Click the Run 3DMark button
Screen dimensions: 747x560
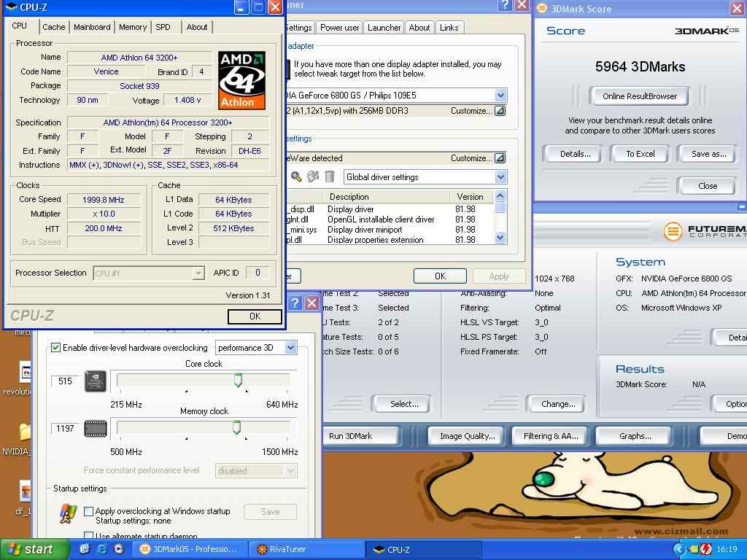(362, 436)
